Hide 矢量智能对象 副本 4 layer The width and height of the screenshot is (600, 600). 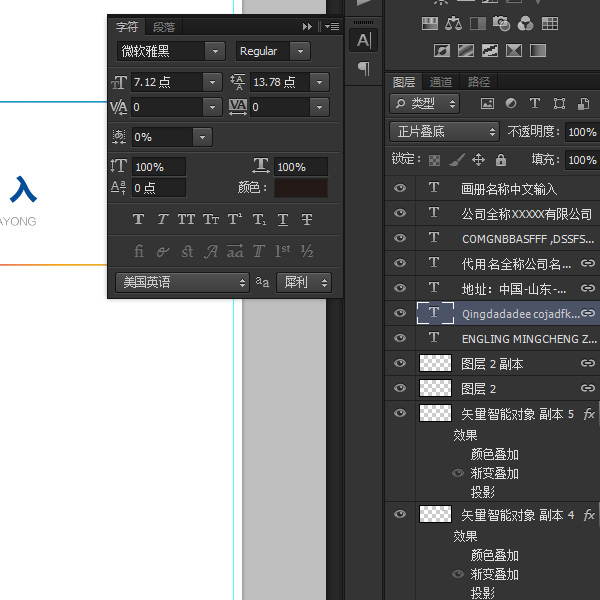(400, 514)
